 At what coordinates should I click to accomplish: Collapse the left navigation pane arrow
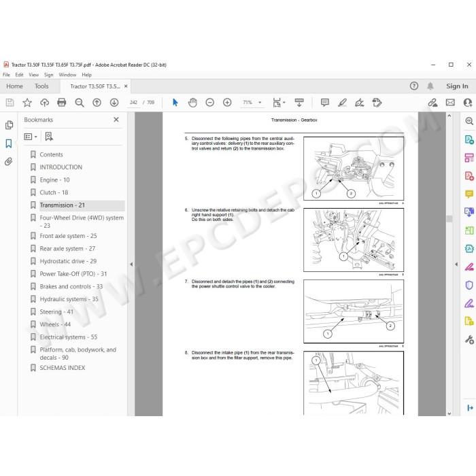(x=131, y=264)
